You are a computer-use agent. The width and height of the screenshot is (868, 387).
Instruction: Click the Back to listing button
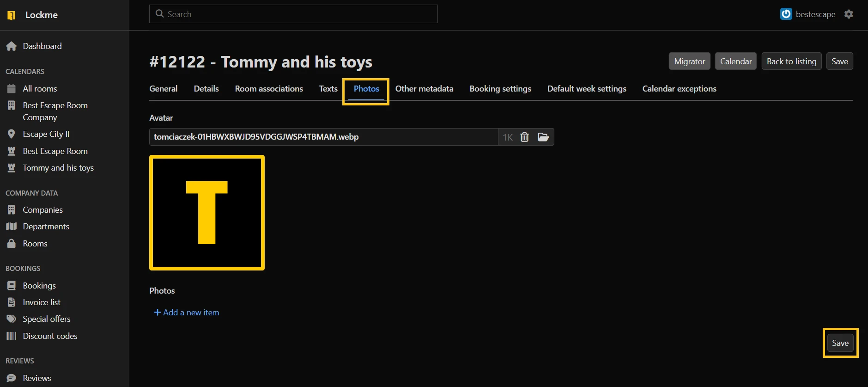tap(791, 61)
